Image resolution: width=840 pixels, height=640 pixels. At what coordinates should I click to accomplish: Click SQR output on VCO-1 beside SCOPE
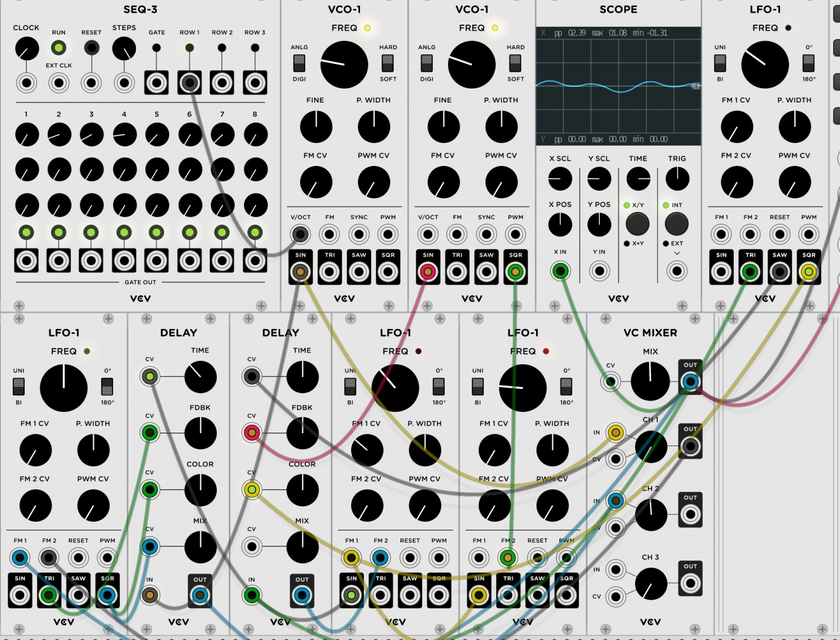(515, 272)
